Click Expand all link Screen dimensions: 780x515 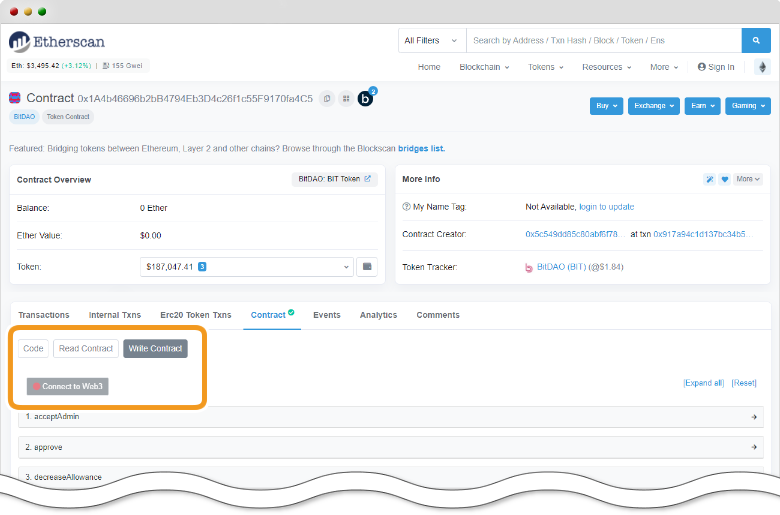pyautogui.click(x=704, y=383)
